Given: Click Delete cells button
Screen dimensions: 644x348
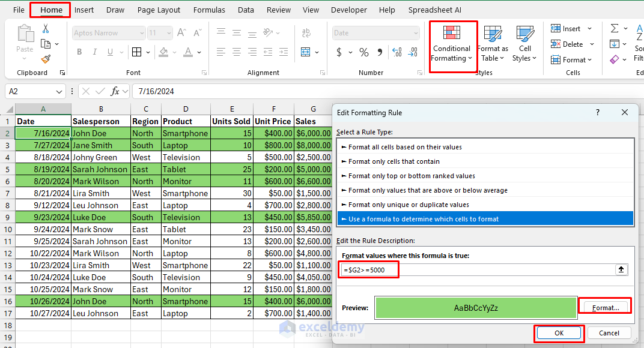Looking at the screenshot, I should click(x=567, y=44).
